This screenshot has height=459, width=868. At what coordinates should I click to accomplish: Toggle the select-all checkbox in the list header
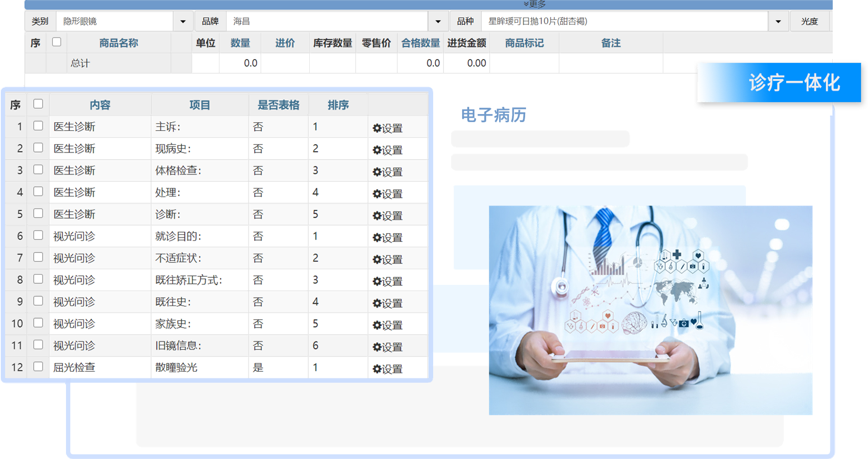click(38, 104)
